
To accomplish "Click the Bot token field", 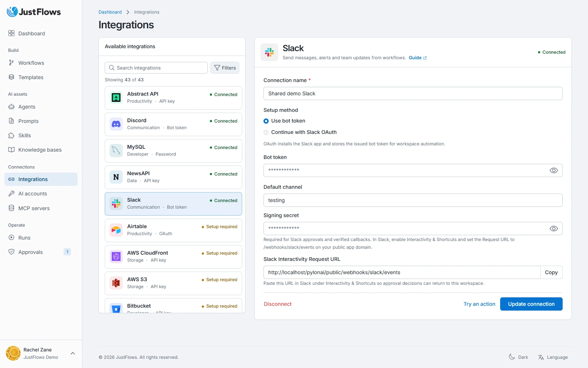I will coord(413,170).
